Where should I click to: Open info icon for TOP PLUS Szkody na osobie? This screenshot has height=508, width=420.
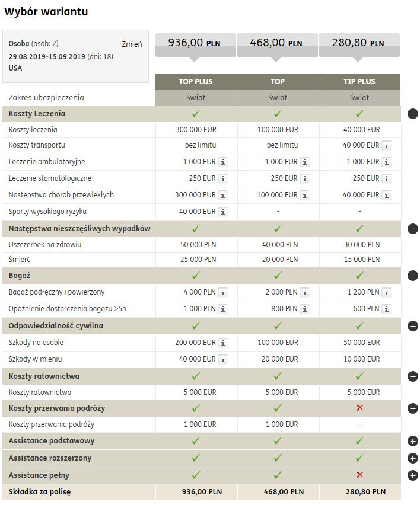point(222,343)
